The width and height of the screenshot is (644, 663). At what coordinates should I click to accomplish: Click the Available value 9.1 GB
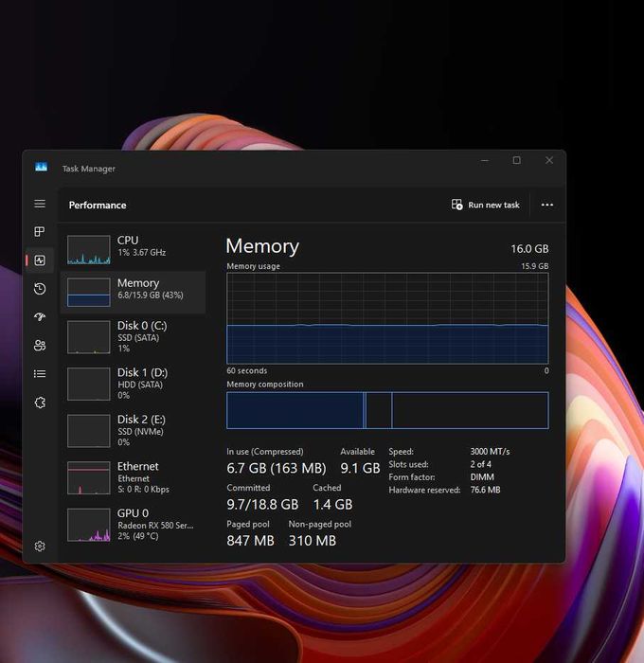click(x=360, y=468)
